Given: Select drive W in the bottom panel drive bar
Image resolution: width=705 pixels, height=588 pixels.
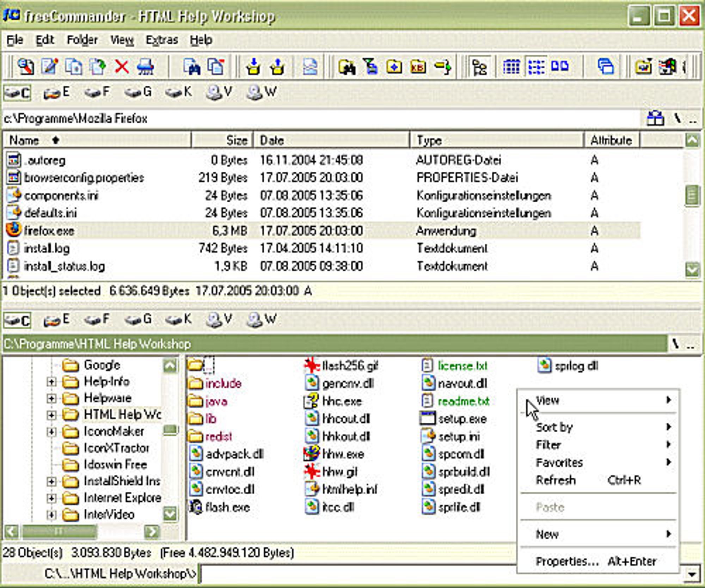Looking at the screenshot, I should point(261,320).
